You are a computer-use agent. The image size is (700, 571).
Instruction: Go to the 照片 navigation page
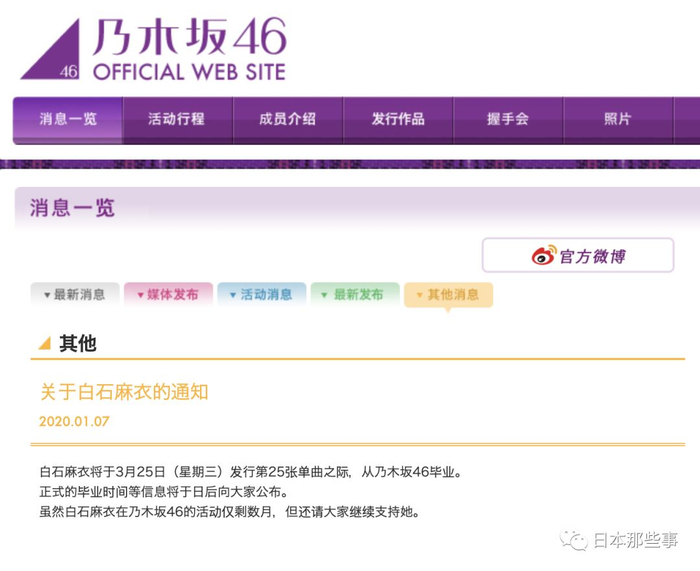[618, 120]
